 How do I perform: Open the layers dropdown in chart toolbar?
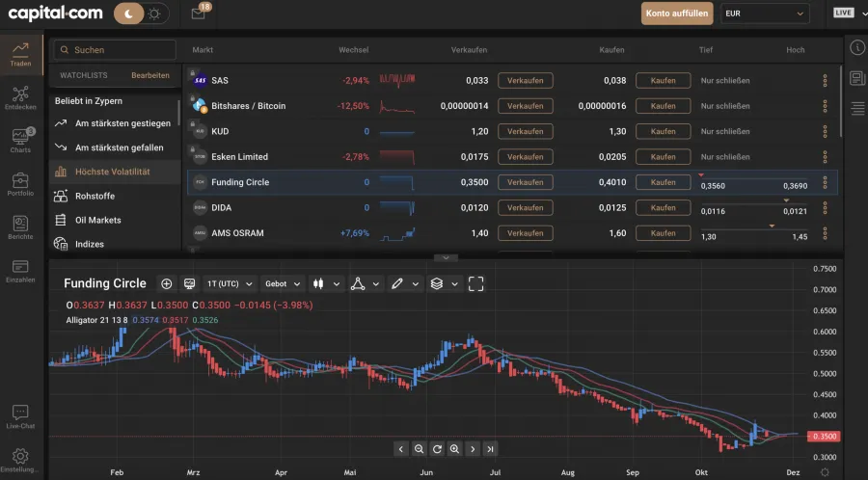[x=444, y=283]
